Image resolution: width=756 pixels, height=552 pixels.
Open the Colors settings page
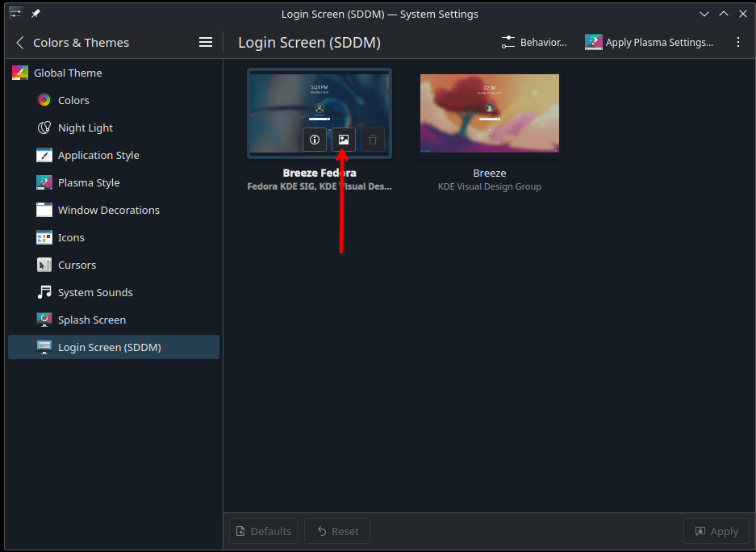coord(114,100)
